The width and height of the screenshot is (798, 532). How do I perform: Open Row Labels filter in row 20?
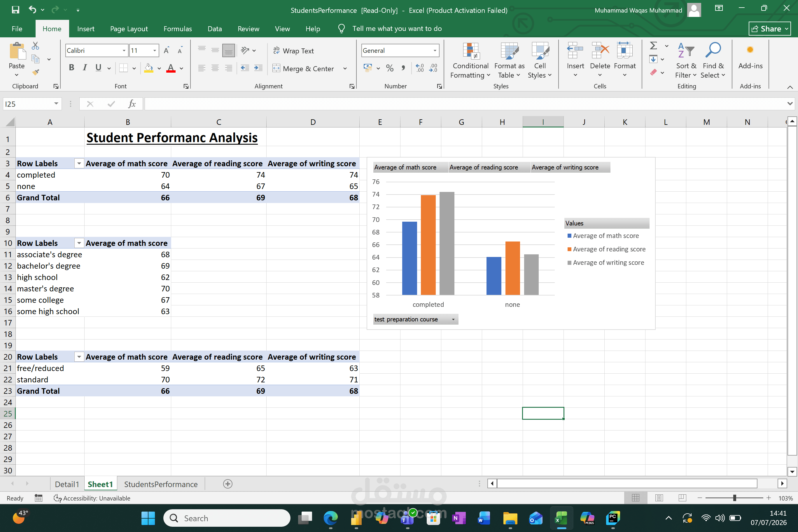79,357
